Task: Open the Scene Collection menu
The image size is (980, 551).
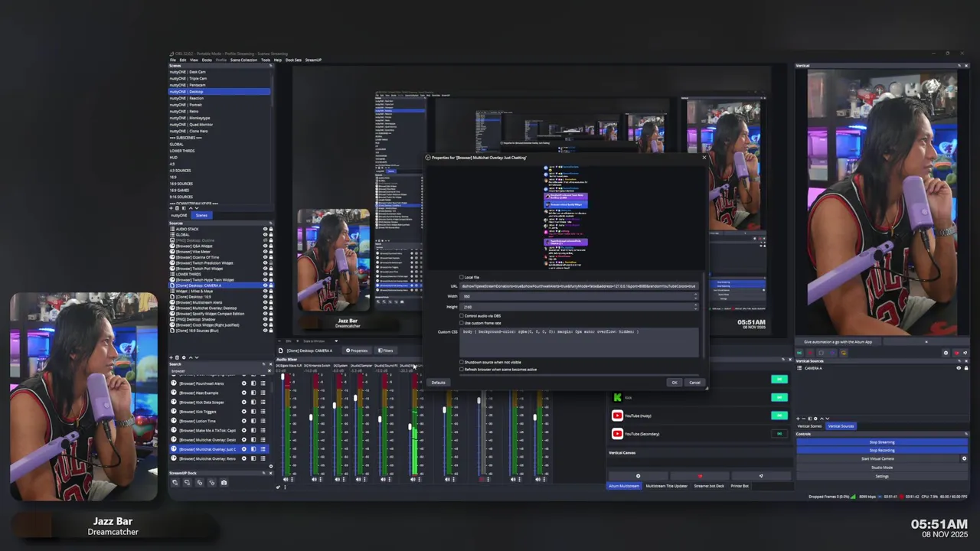Action: click(x=244, y=60)
